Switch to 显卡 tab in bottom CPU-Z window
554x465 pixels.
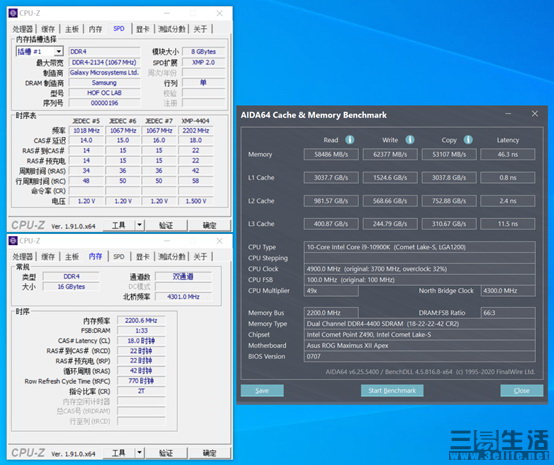coord(143,257)
